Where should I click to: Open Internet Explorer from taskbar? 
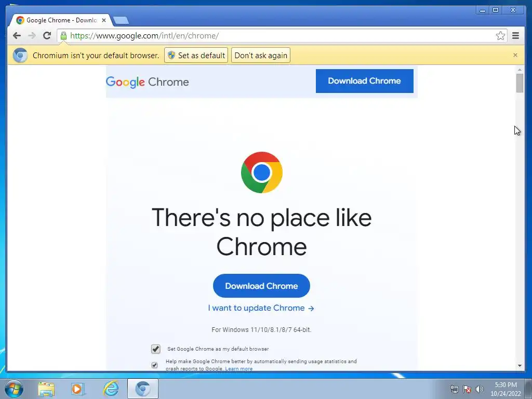pos(111,389)
